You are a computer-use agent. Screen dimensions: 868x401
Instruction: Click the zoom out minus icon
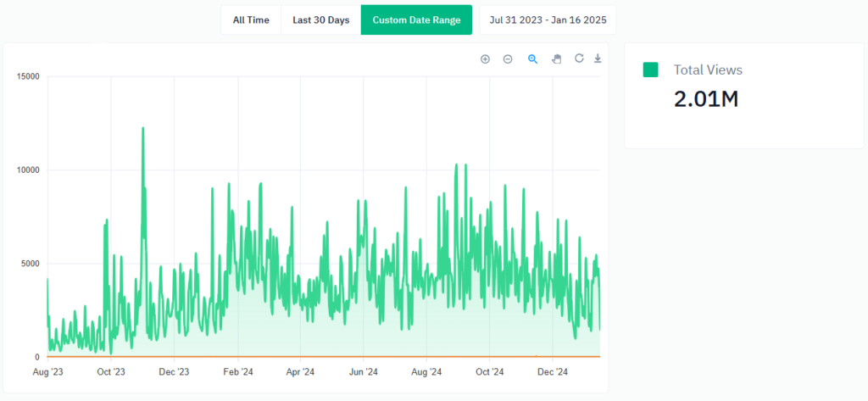tap(508, 58)
